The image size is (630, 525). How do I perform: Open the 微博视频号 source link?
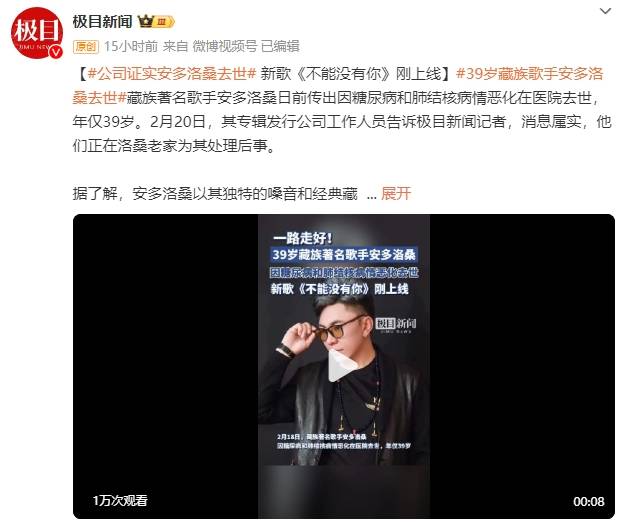pyautogui.click(x=225, y=47)
